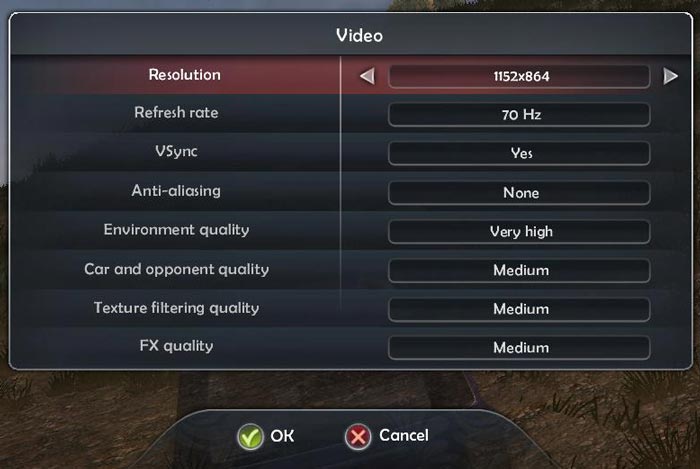Change Texture filtering quality Medium value

[x=519, y=309]
